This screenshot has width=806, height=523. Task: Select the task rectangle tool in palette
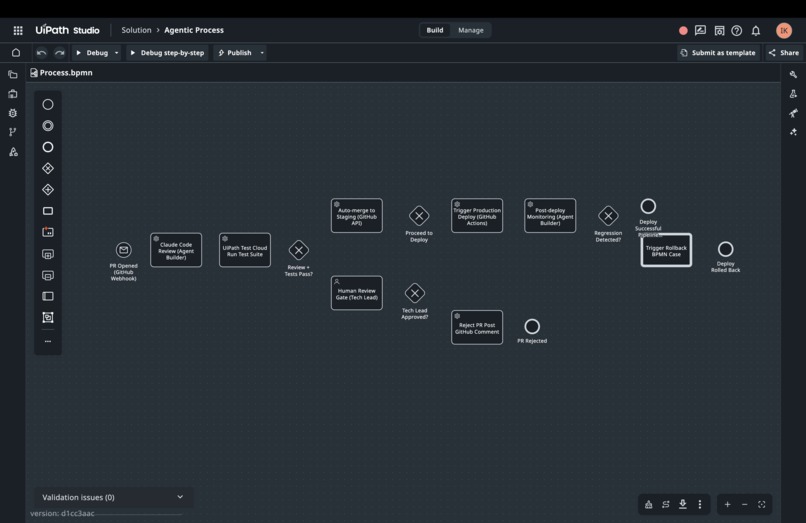tap(48, 211)
